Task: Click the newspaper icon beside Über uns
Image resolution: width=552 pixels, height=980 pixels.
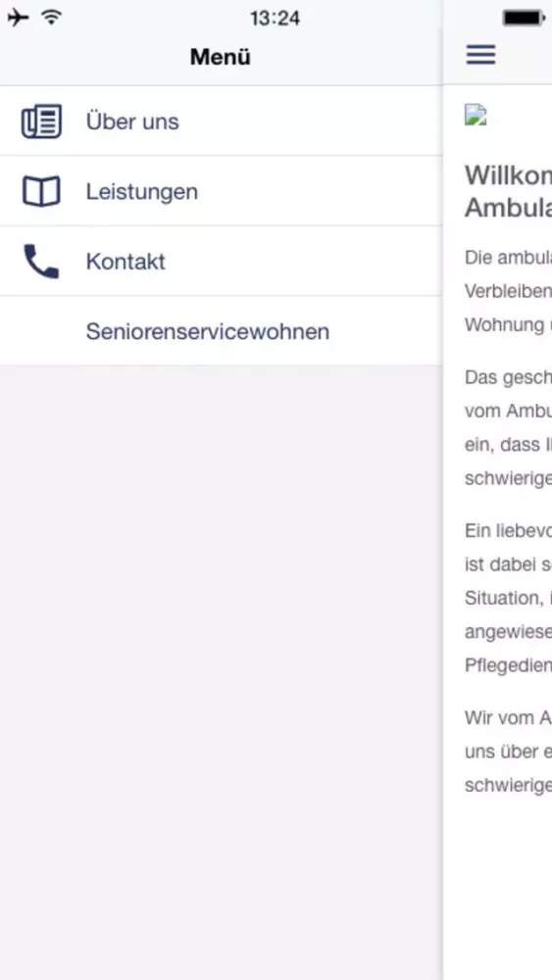Action: tap(41, 122)
